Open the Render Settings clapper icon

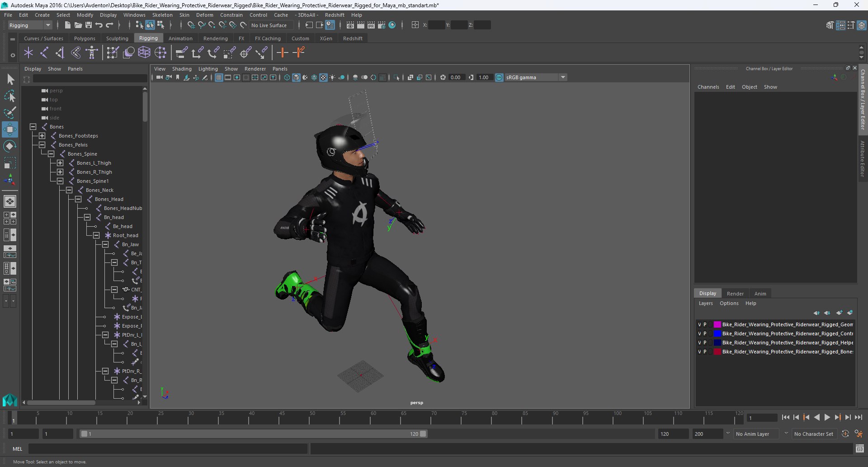382,25
